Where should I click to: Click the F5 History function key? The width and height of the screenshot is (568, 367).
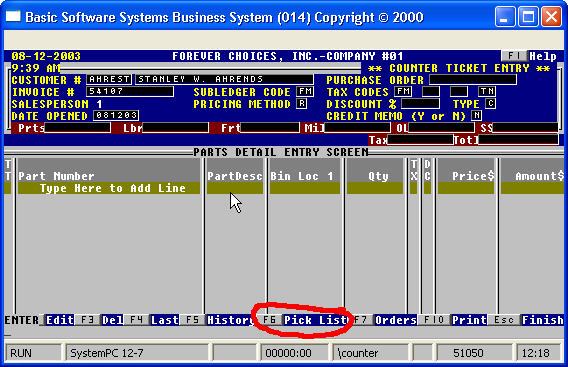coord(217,320)
